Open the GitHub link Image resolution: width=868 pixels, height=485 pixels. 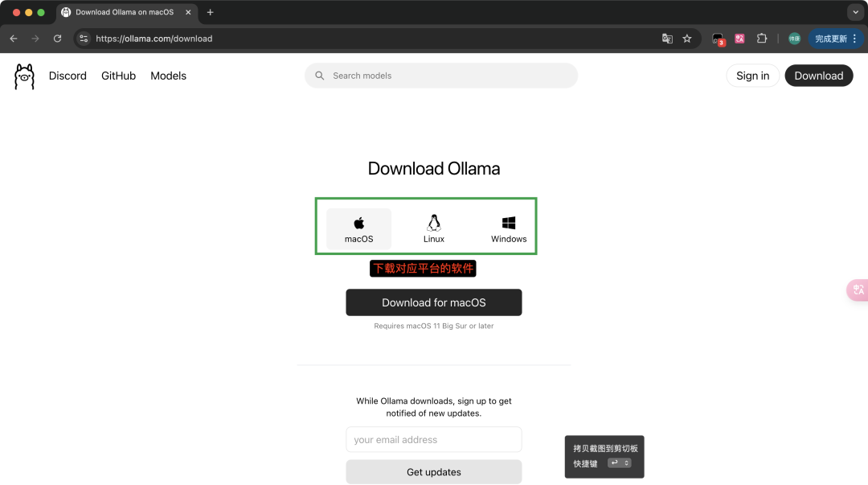click(118, 76)
